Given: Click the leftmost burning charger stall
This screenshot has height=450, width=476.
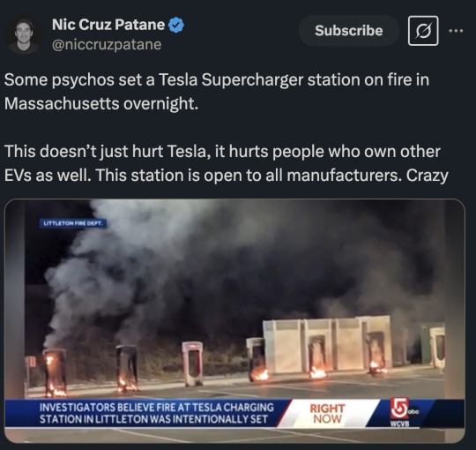Looking at the screenshot, I should click(x=55, y=372).
